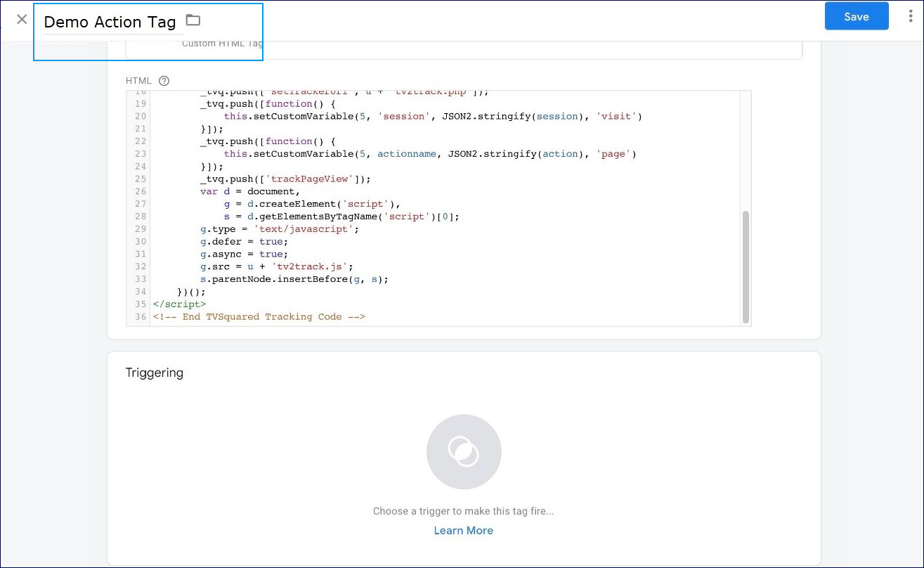The height and width of the screenshot is (568, 924).
Task: Click the closing script tag line
Action: pyautogui.click(x=180, y=304)
